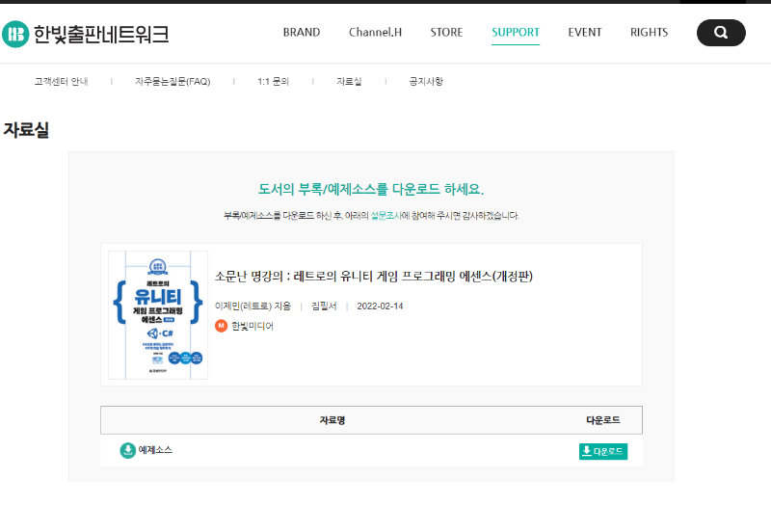
Task: Click the green 예제소스 download circle icon
Action: pos(128,450)
